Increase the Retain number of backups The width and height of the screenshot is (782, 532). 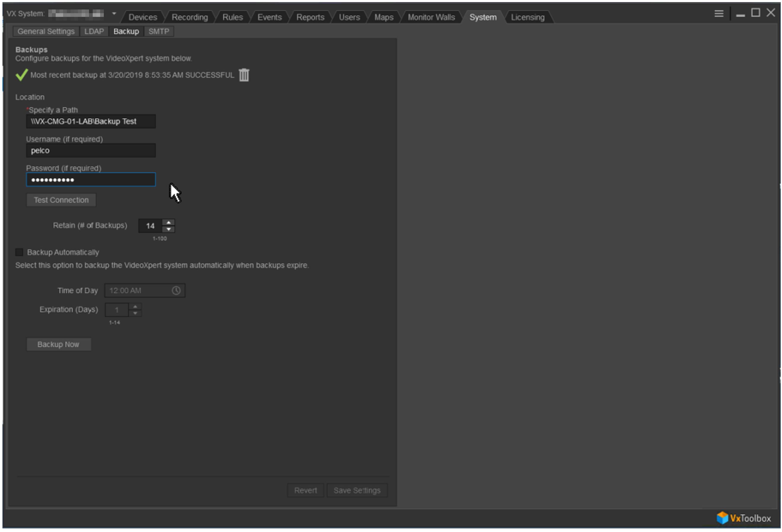coord(169,223)
